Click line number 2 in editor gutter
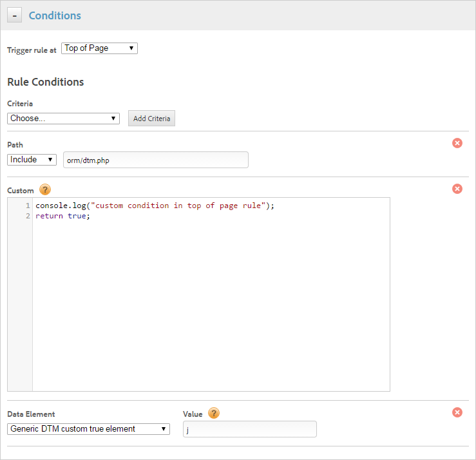This screenshot has height=460, width=476. (28, 216)
